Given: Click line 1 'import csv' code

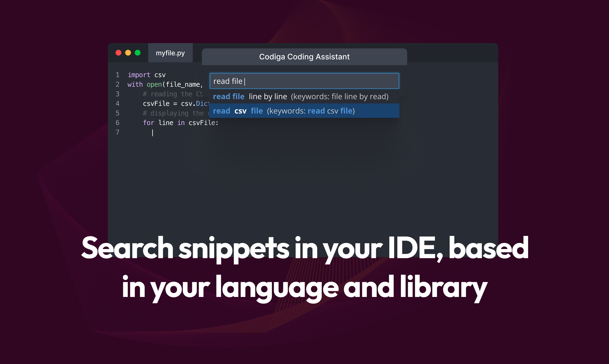Looking at the screenshot, I should pos(146,74).
